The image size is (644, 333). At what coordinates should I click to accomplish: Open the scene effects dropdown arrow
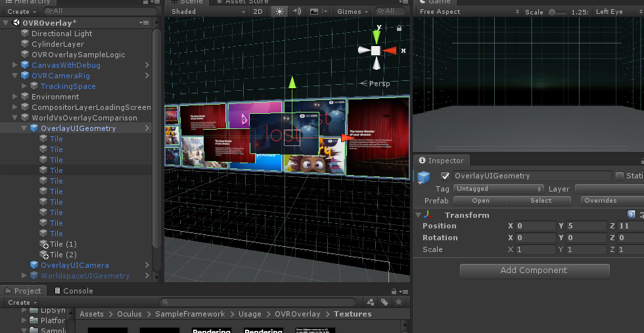coord(325,11)
